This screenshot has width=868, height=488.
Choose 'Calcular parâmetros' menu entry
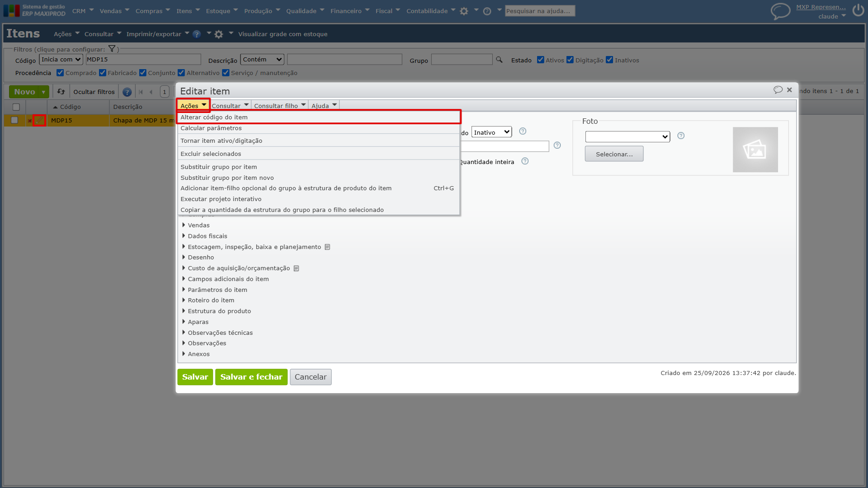click(x=319, y=128)
